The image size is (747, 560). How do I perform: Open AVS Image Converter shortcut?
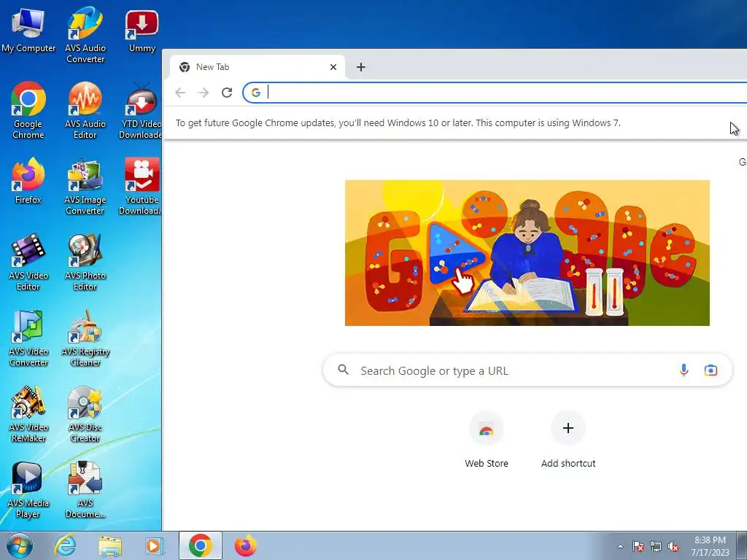pyautogui.click(x=85, y=187)
